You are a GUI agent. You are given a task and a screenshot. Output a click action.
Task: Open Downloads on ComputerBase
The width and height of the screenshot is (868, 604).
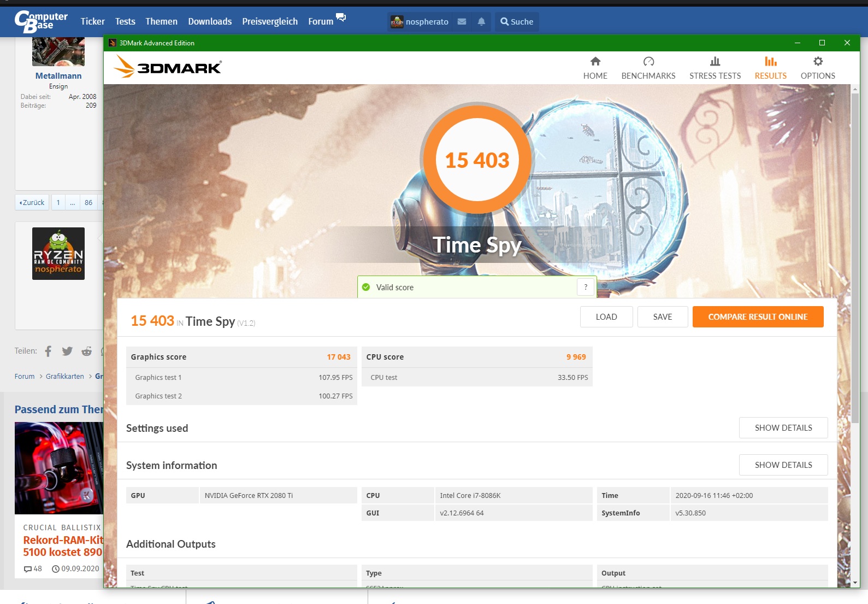pos(210,21)
